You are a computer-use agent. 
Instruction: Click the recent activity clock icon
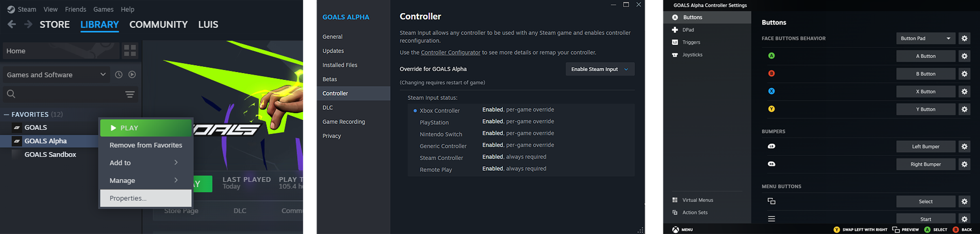[118, 75]
